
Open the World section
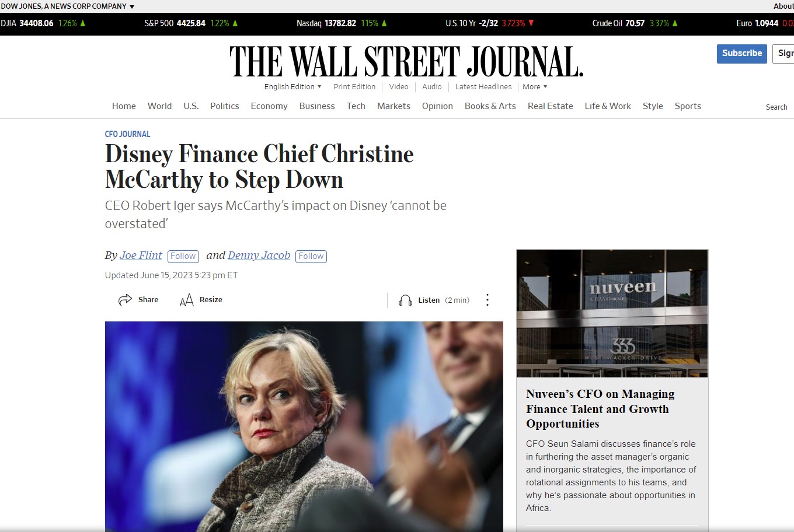[159, 106]
